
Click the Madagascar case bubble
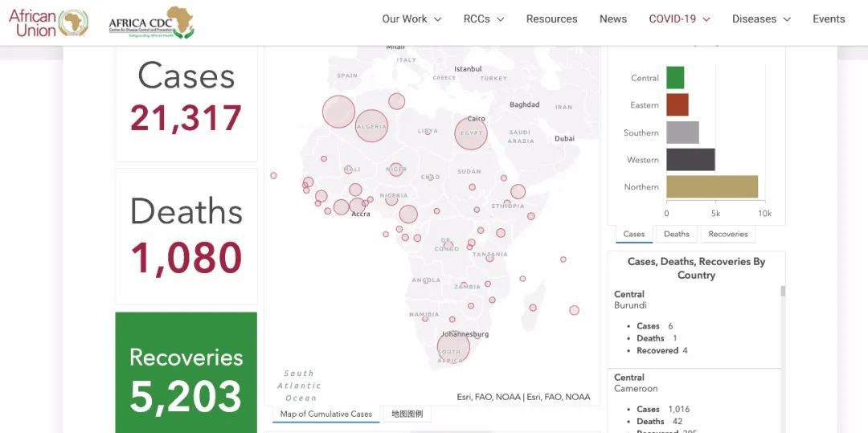pos(574,310)
